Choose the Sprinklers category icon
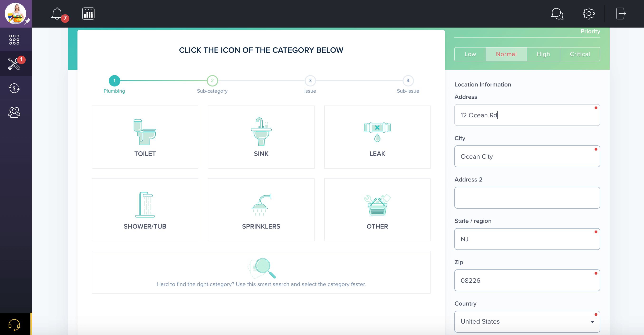This screenshot has width=644, height=335. coord(261,205)
